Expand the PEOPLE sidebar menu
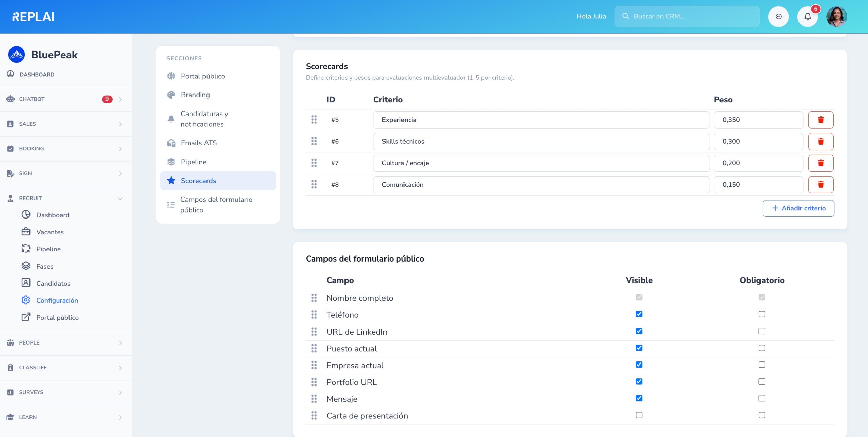Image resolution: width=868 pixels, height=437 pixels. click(x=66, y=343)
